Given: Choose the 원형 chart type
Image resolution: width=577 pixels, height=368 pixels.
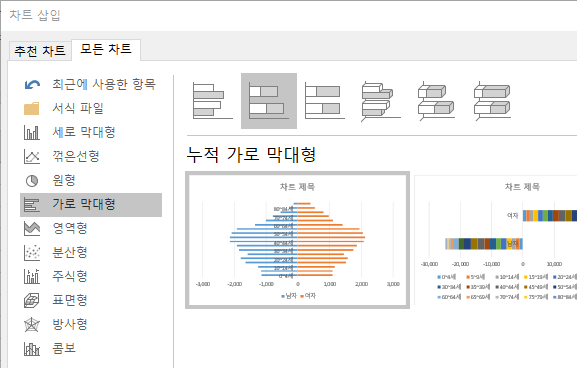Looking at the screenshot, I should (x=91, y=180).
